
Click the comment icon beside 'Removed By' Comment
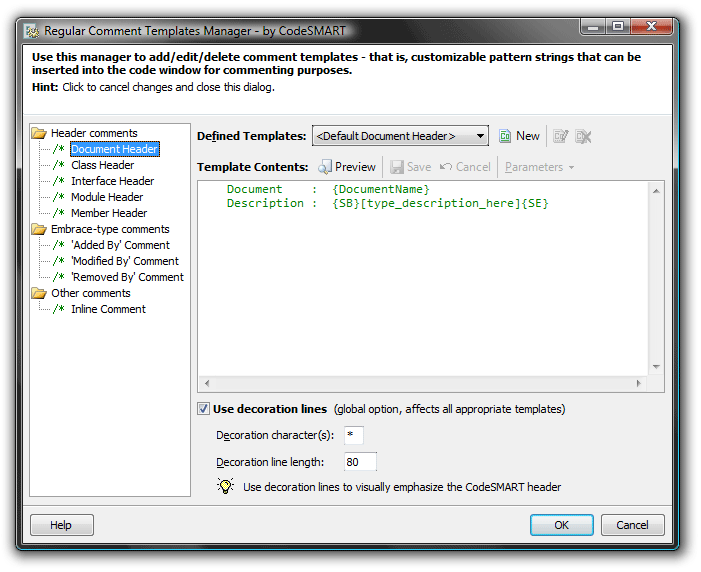click(x=59, y=277)
